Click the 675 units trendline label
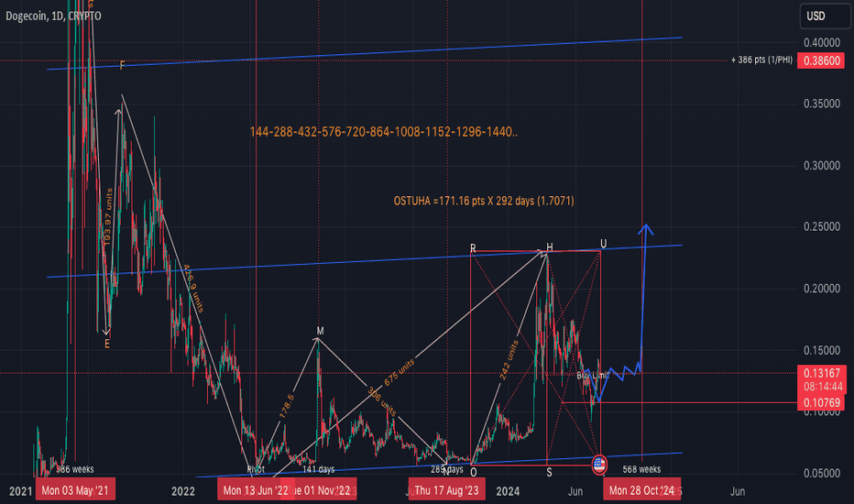The width and height of the screenshot is (854, 504). point(400,373)
